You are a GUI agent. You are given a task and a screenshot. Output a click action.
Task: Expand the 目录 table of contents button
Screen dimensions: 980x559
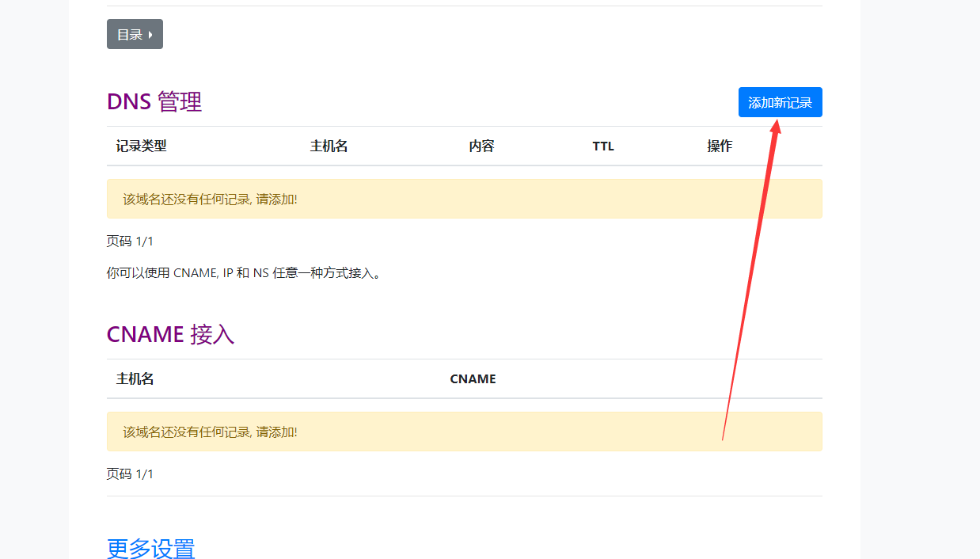(x=135, y=34)
